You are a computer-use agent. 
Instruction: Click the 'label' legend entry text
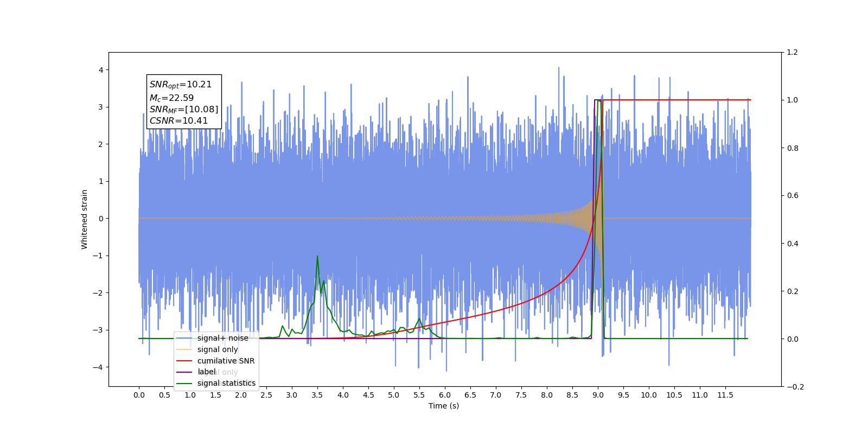pos(207,372)
